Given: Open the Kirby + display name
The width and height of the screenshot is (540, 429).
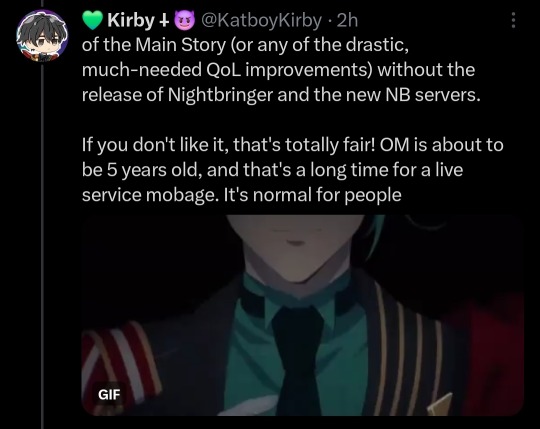Looking at the screenshot, I should point(138,20).
